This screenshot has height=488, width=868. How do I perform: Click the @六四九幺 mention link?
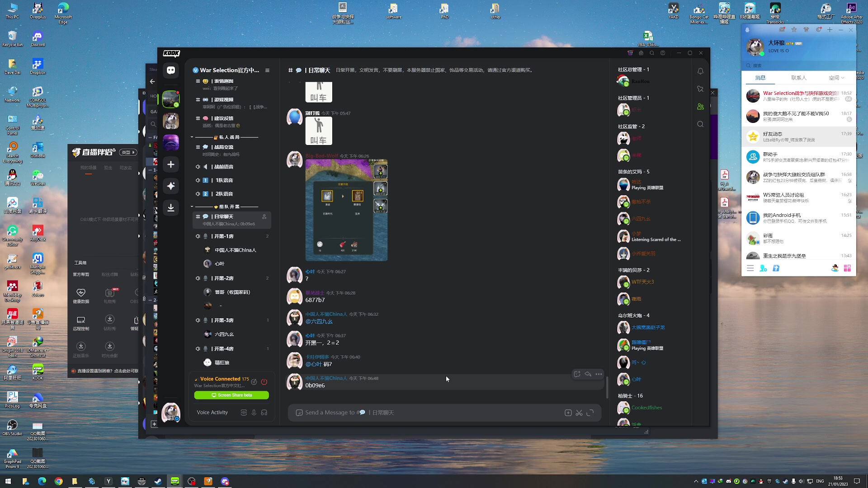319,322
